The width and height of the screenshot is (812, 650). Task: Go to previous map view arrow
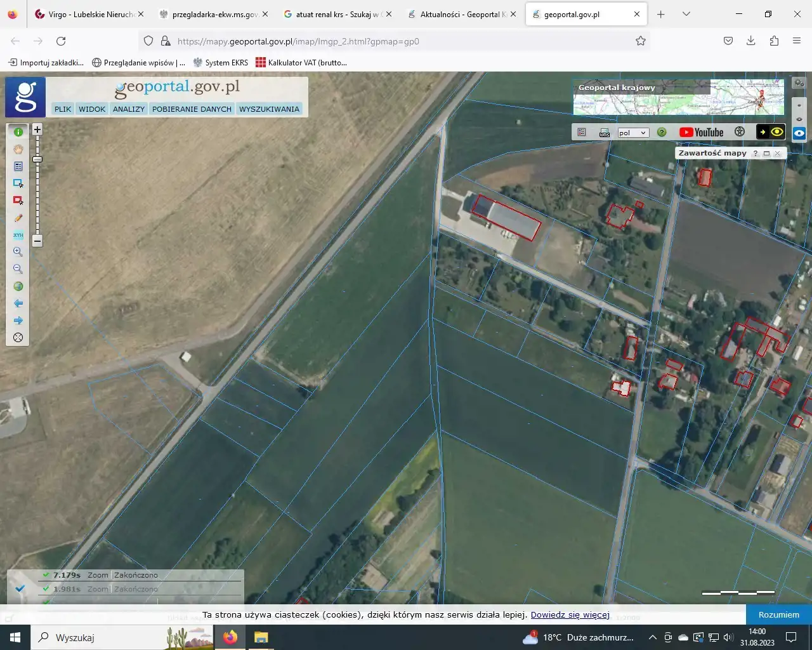coord(18,303)
